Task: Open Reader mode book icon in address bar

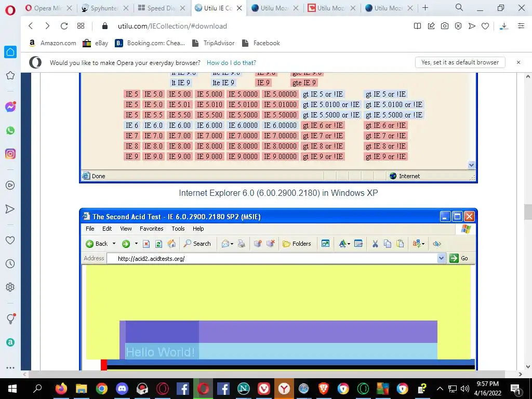Action: pos(417,26)
